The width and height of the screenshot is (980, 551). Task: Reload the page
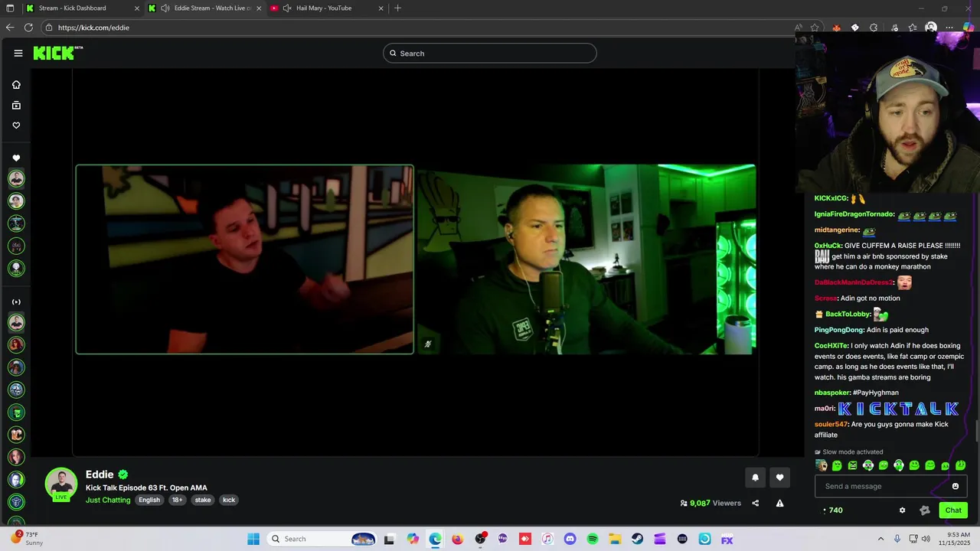[x=28, y=28]
